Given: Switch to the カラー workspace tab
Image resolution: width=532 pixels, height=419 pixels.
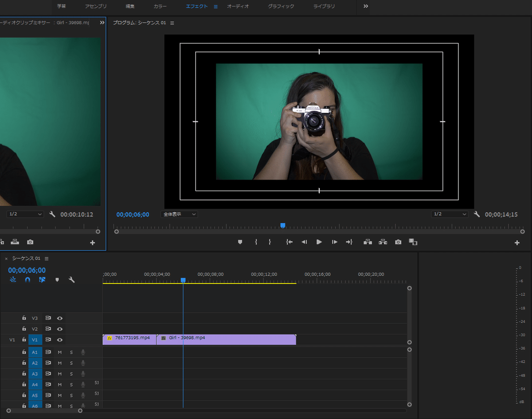Looking at the screenshot, I should click(x=160, y=7).
